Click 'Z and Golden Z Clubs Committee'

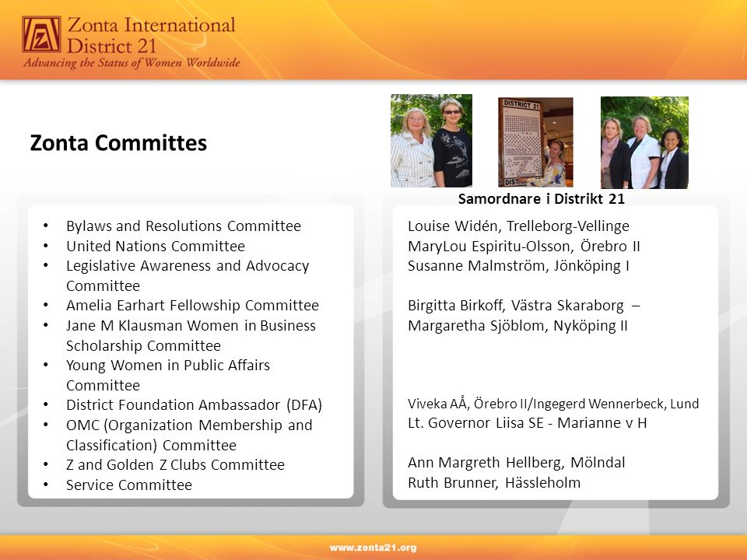tap(175, 465)
